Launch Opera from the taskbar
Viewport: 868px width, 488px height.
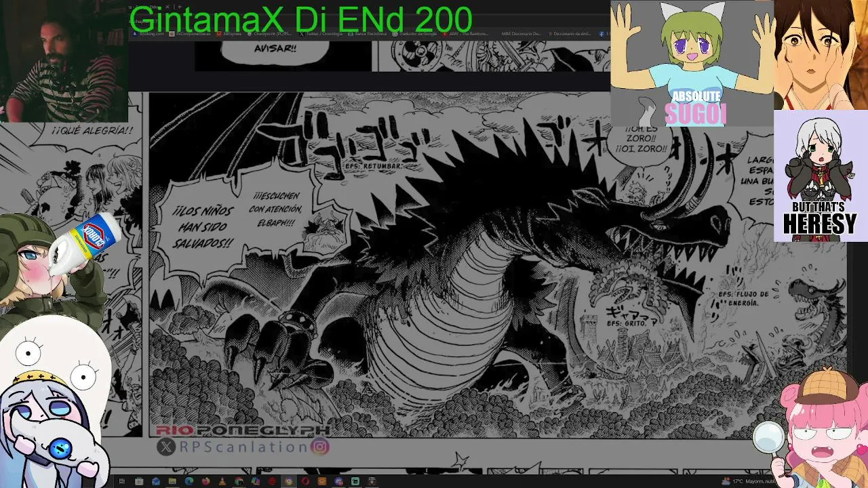306,481
